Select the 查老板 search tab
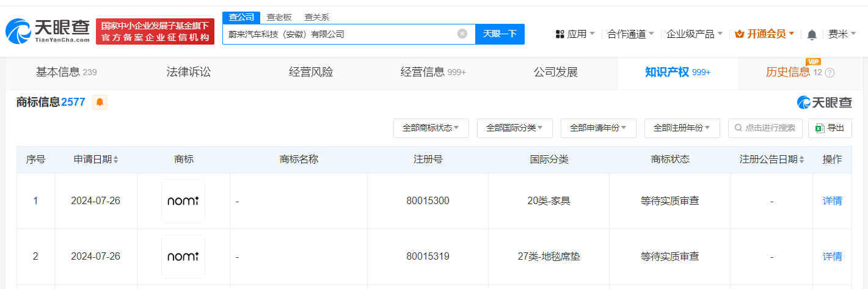This screenshot has height=289, width=868. [x=279, y=17]
